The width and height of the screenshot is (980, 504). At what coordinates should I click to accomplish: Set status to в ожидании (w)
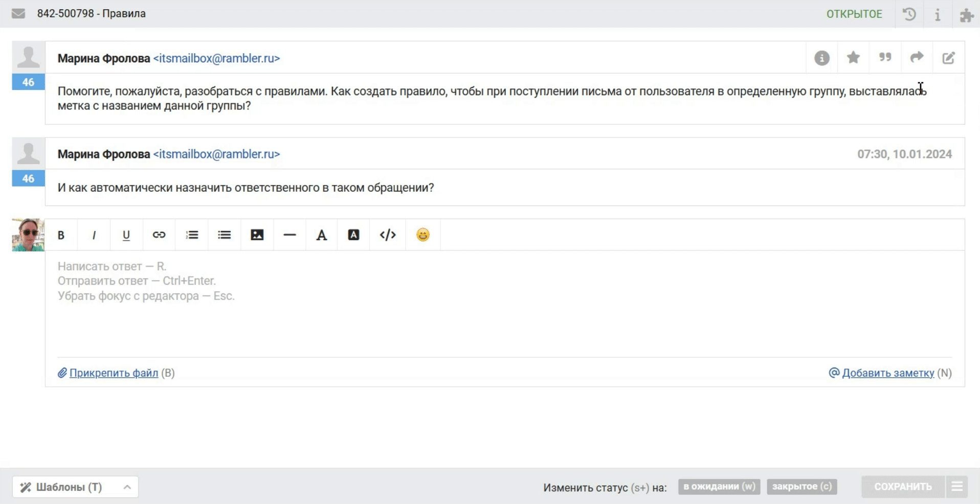719,487
